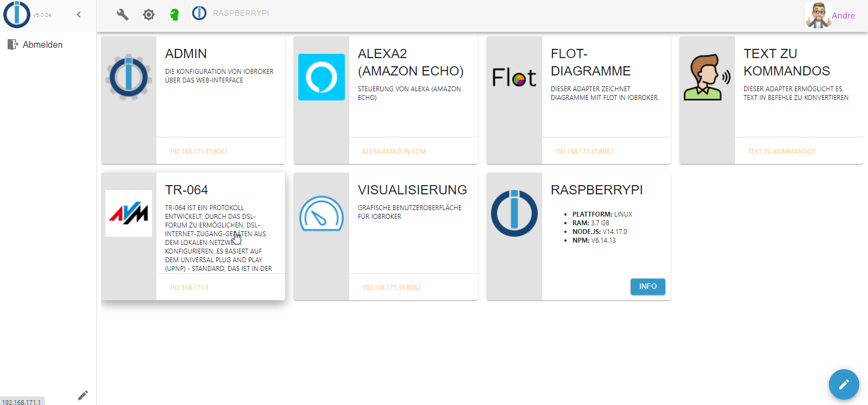
Task: Click the Grafische Benutzeroberfläche description
Action: point(410,212)
